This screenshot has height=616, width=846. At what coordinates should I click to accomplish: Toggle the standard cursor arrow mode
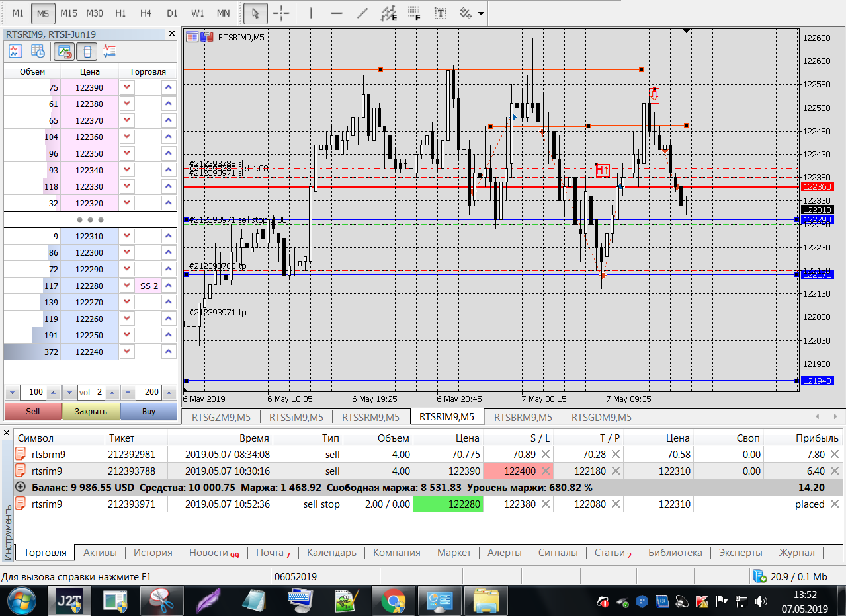(255, 13)
